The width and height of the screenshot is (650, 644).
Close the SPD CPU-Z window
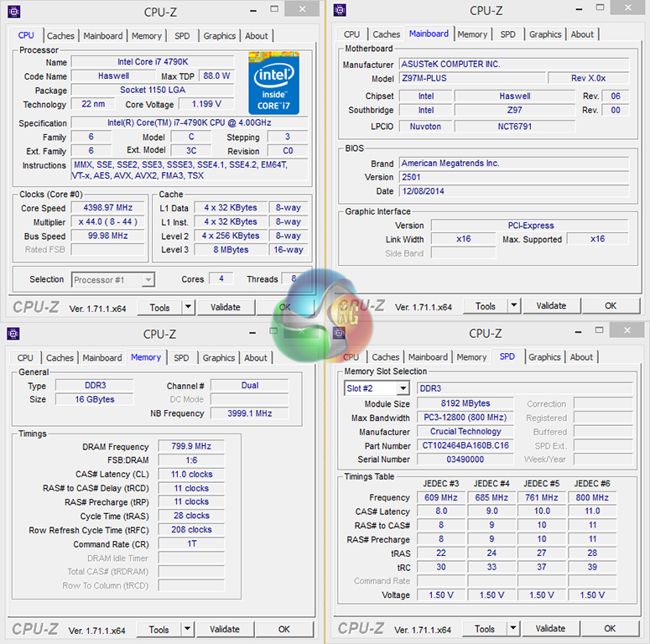tap(627, 330)
